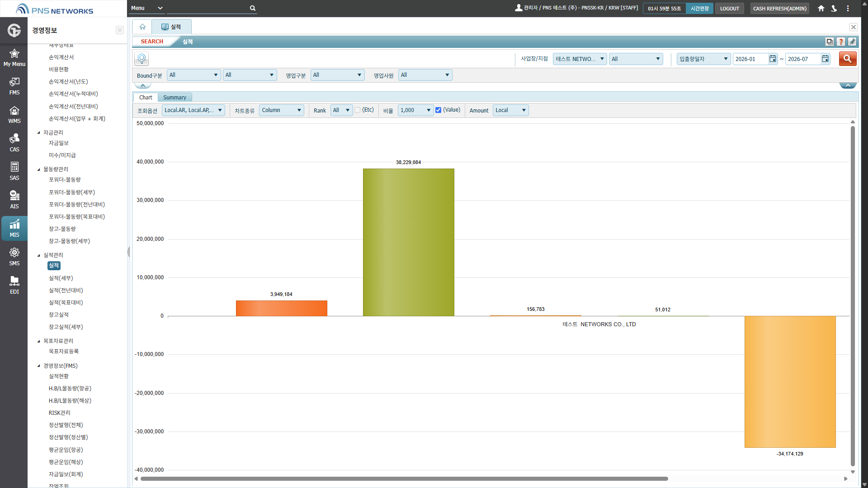Click the vertical chart scrollbar
This screenshot has width=868, height=488.
[853, 296]
